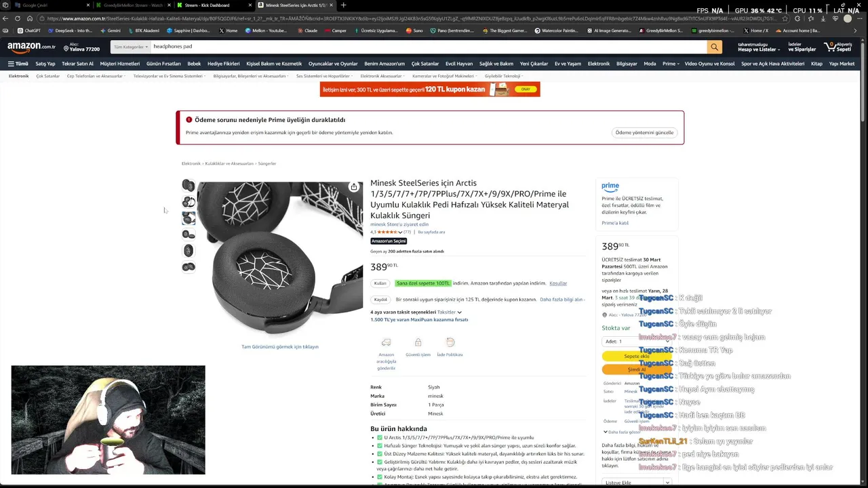868x488 pixels.
Task: Click Tam Görünümü görmek için tıklayın
Action: pyautogui.click(x=280, y=346)
